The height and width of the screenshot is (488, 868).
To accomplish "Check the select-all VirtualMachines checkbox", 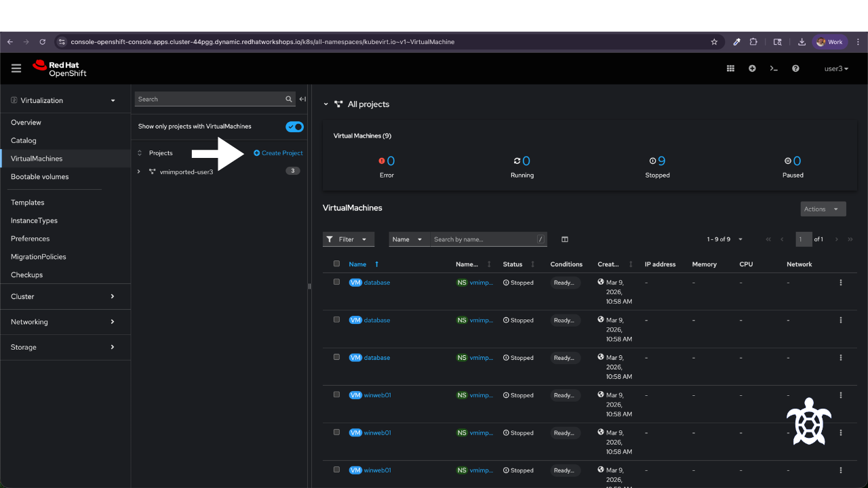I will 336,264.
